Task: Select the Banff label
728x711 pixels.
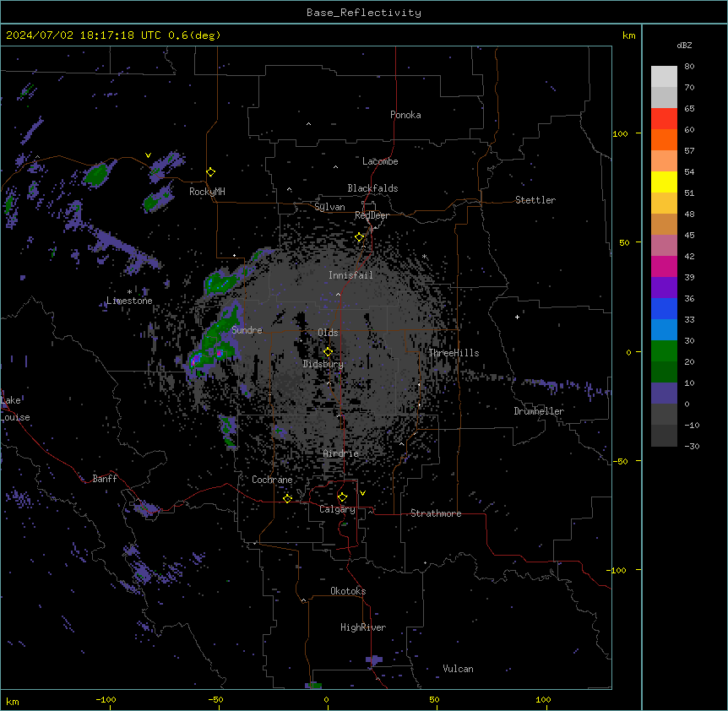Action: pos(105,479)
